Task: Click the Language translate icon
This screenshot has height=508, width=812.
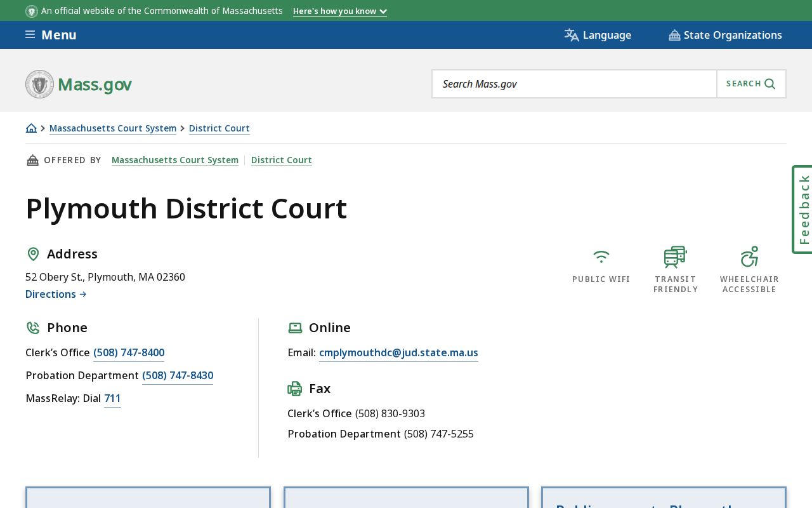Action: coord(572,35)
